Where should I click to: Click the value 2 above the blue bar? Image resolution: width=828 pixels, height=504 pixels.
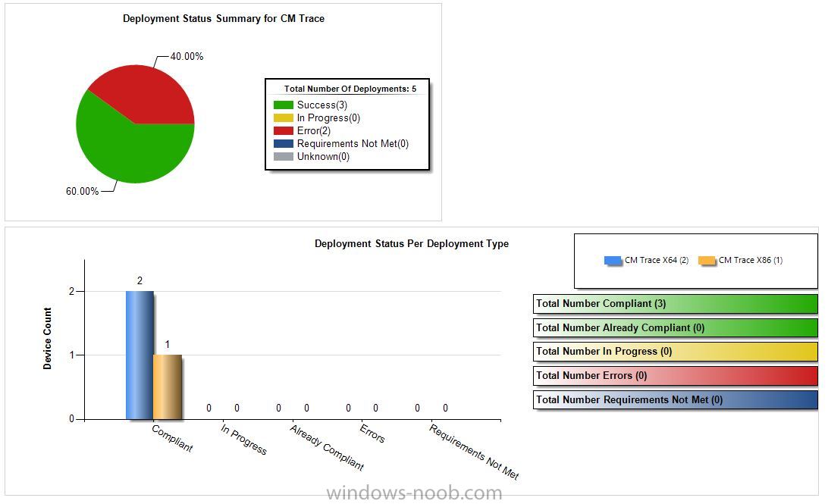[x=140, y=280]
